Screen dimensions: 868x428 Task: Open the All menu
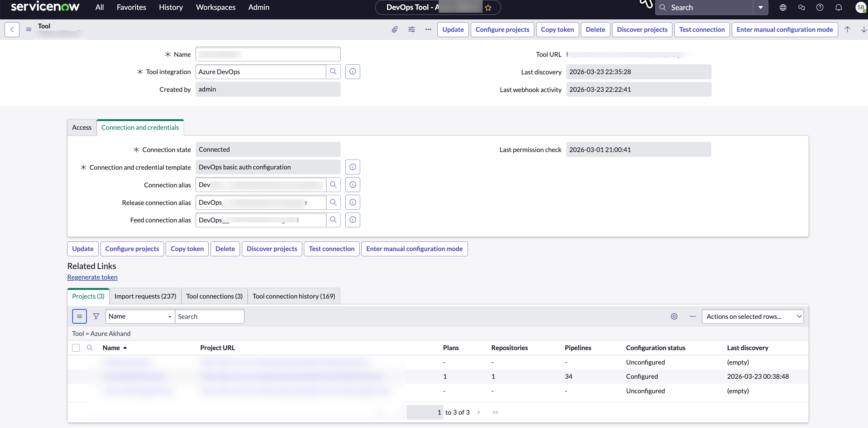pos(99,7)
